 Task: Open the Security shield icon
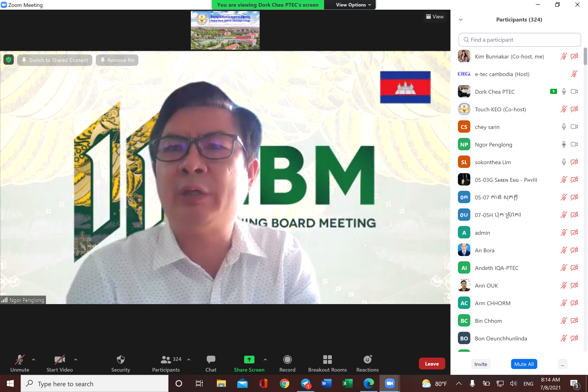tap(121, 360)
